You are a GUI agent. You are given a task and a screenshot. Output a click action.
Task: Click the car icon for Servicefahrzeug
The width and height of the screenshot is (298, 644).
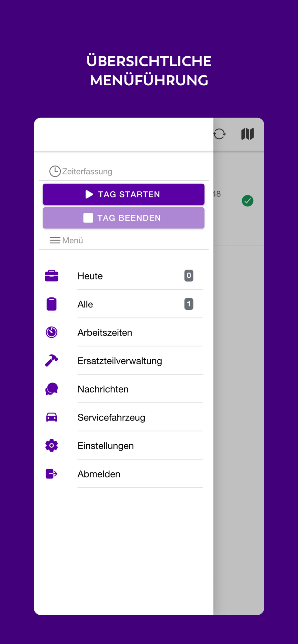tap(52, 417)
